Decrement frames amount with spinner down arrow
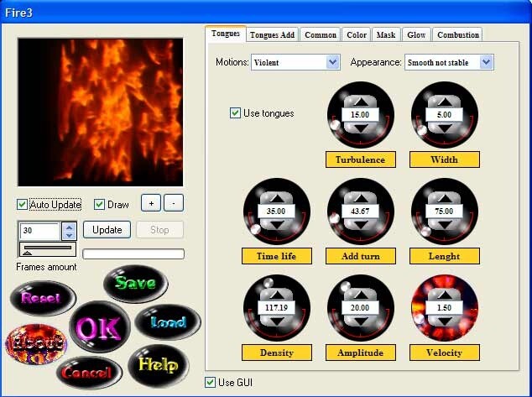Screen dimensions: 532x397 (x=69, y=235)
